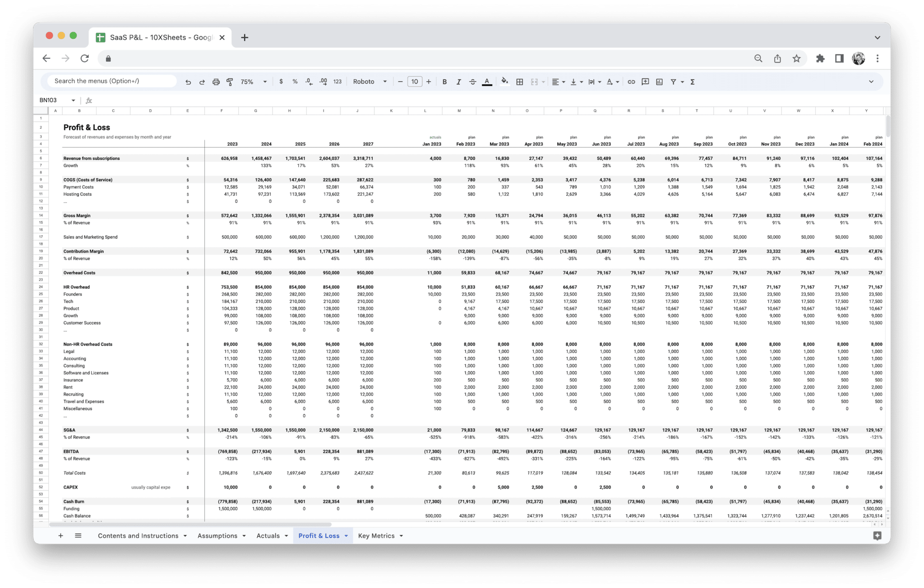924x588 pixels.
Task: Toggle italic formatting
Action: 458,81
